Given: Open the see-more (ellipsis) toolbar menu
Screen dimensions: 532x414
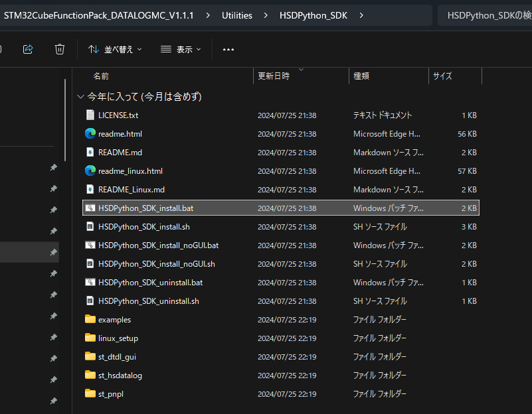Looking at the screenshot, I should pyautogui.click(x=228, y=48).
